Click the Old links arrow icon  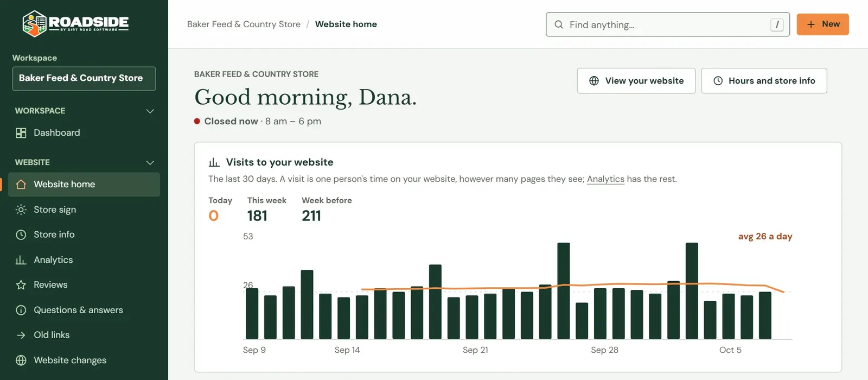21,335
